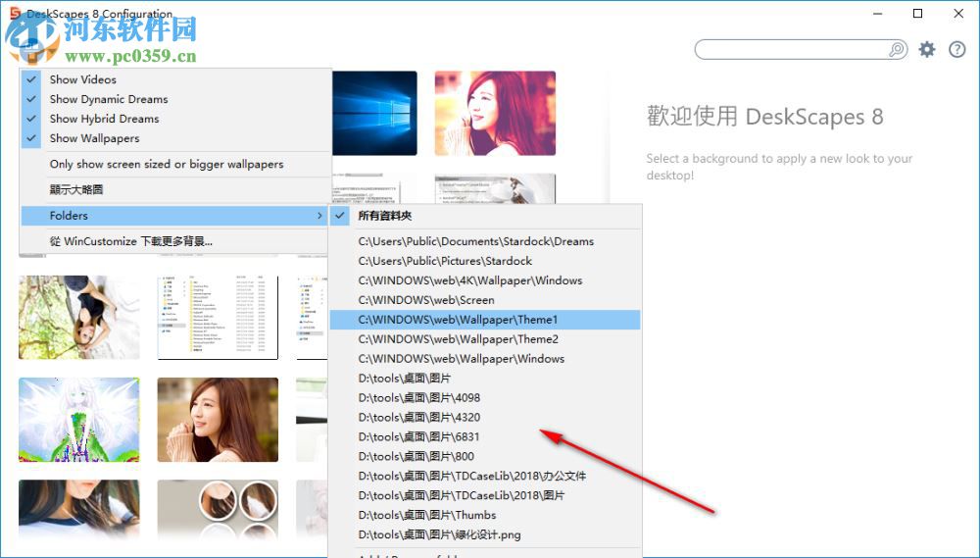Pick the smiling woman in sweater wallpaper
This screenshot has width=980, height=558.
pyautogui.click(x=218, y=420)
